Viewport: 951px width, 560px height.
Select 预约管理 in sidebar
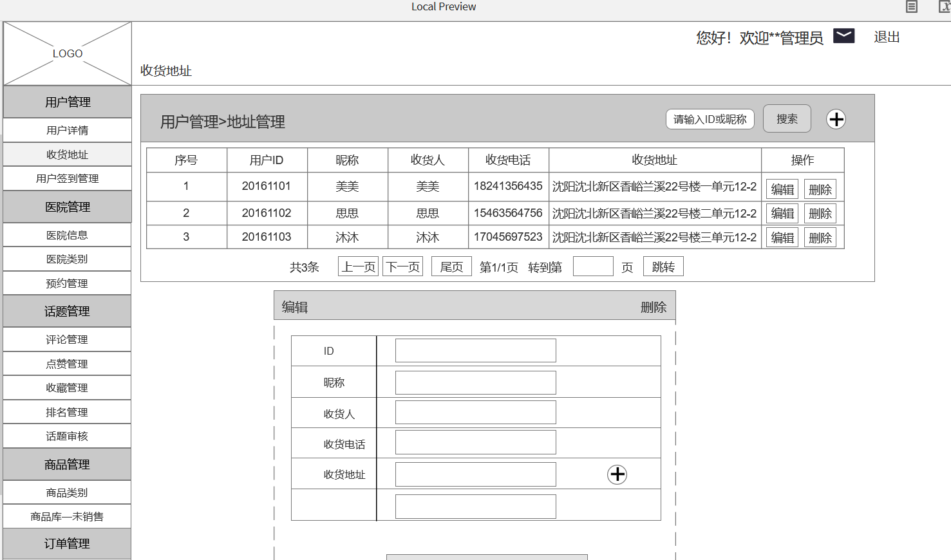tap(68, 283)
